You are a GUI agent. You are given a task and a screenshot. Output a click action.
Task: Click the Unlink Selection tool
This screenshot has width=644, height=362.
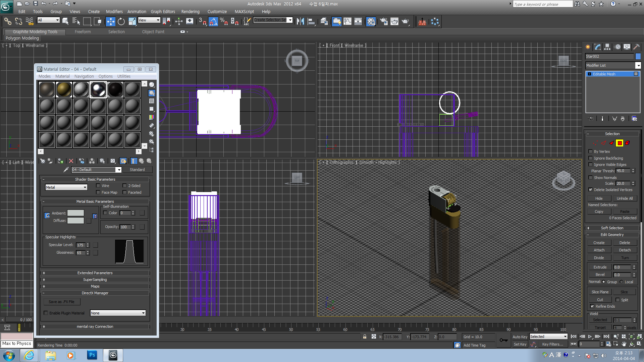click(18, 21)
